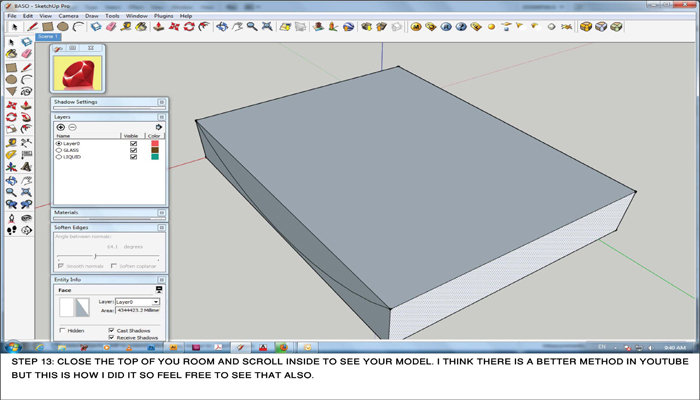700x400 pixels.
Task: Toggle the Cast Shadows checkbox
Action: [111, 330]
